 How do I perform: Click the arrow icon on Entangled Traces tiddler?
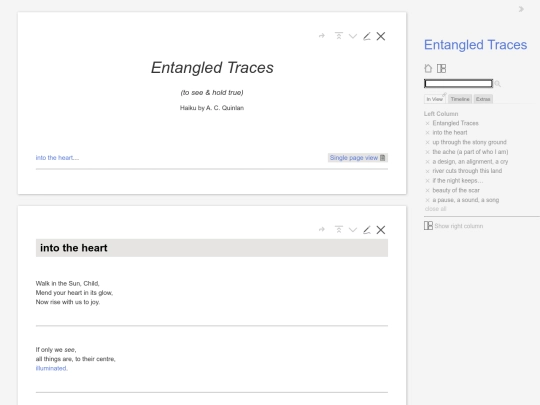tap(322, 36)
